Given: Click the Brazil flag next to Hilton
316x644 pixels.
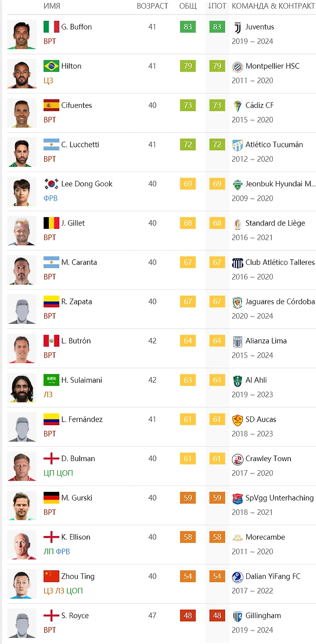Looking at the screenshot, I should (x=51, y=66).
